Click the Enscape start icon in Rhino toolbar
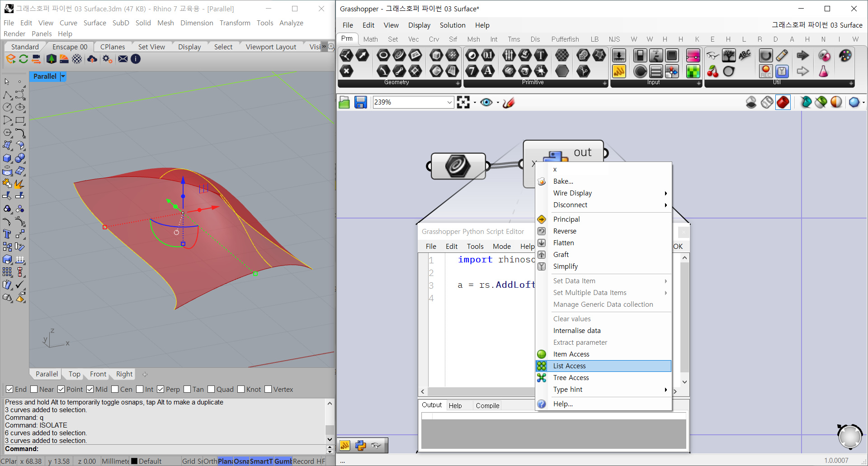The height and width of the screenshot is (466, 868). [11, 59]
